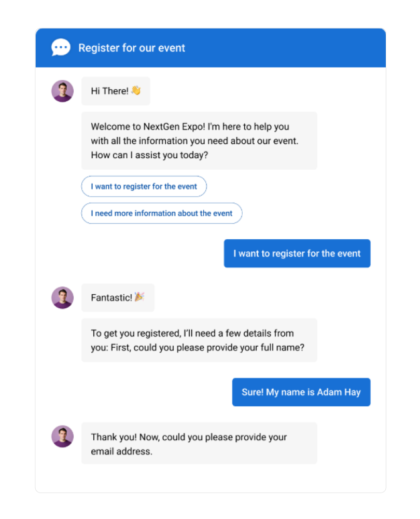The image size is (420, 519).
Task: Click the waving hand emoji
Action: coord(136,91)
